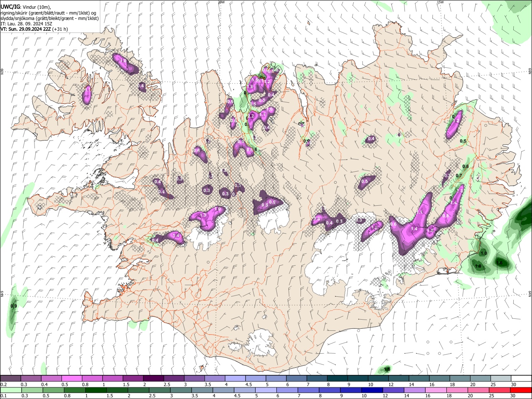Click the '20W' longitude label at top

[x=221, y=2]
